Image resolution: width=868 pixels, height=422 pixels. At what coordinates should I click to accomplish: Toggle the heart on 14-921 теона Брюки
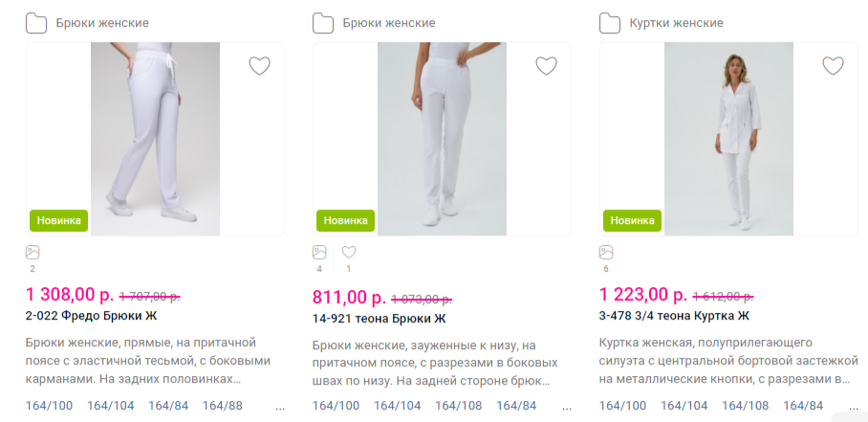point(546,66)
